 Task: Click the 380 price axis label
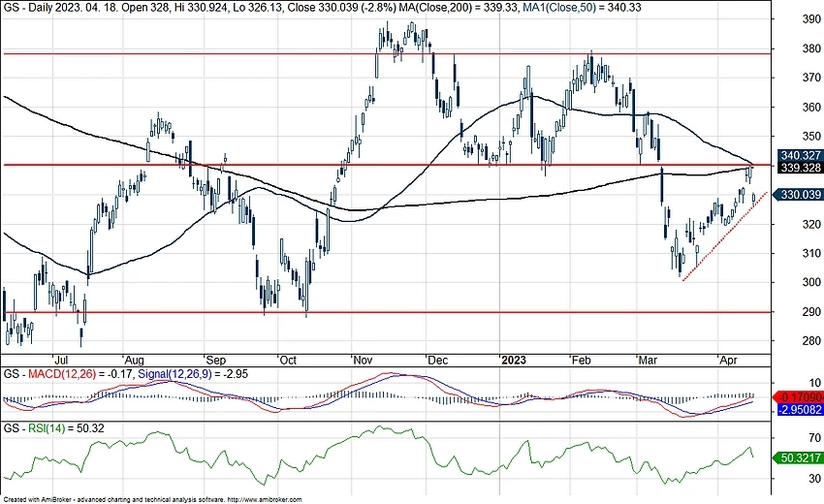(812, 48)
